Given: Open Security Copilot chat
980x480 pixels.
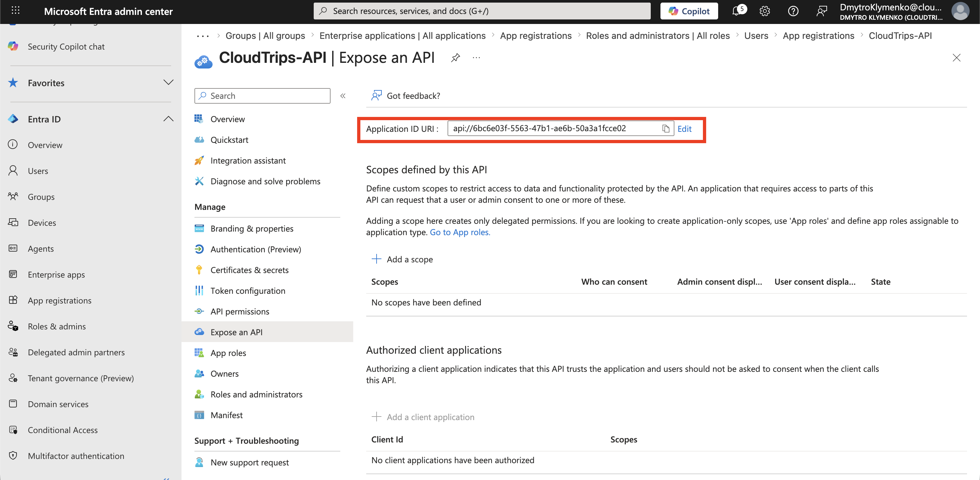Looking at the screenshot, I should click(66, 46).
